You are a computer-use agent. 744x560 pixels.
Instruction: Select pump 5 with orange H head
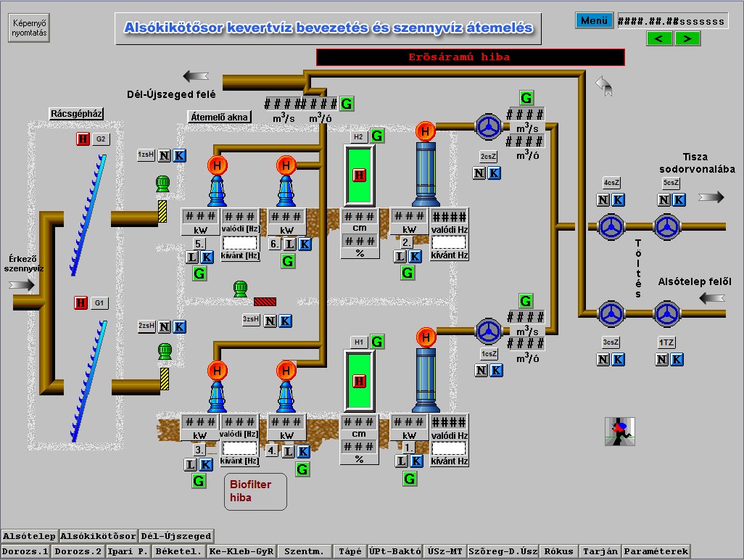click(218, 181)
